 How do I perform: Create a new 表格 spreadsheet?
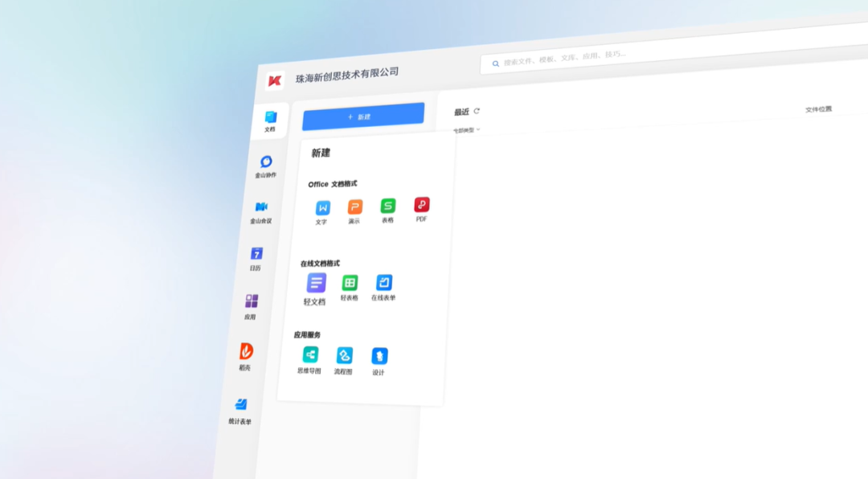(387, 206)
